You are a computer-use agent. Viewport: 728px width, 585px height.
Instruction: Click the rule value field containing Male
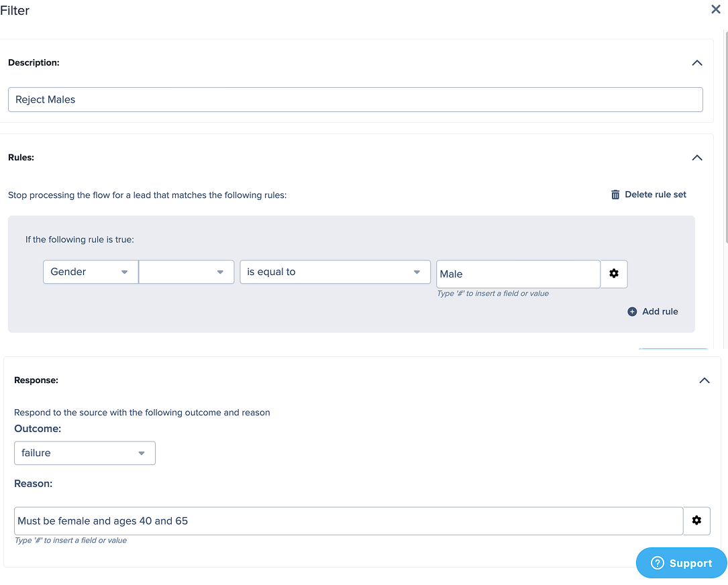coord(517,274)
